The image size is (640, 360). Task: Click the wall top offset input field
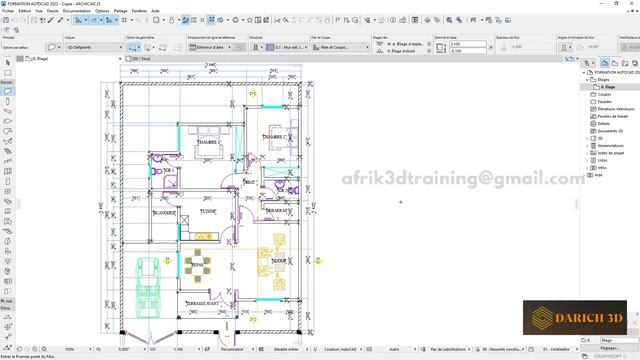point(468,44)
